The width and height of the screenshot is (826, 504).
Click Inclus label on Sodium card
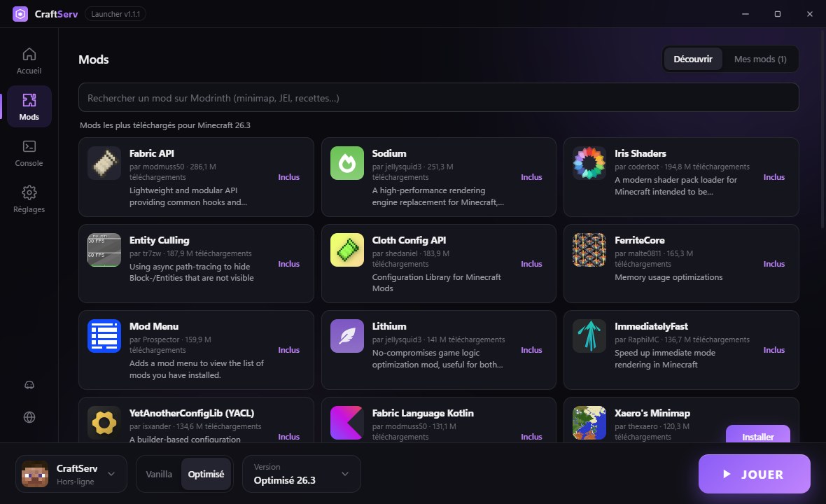tap(531, 177)
